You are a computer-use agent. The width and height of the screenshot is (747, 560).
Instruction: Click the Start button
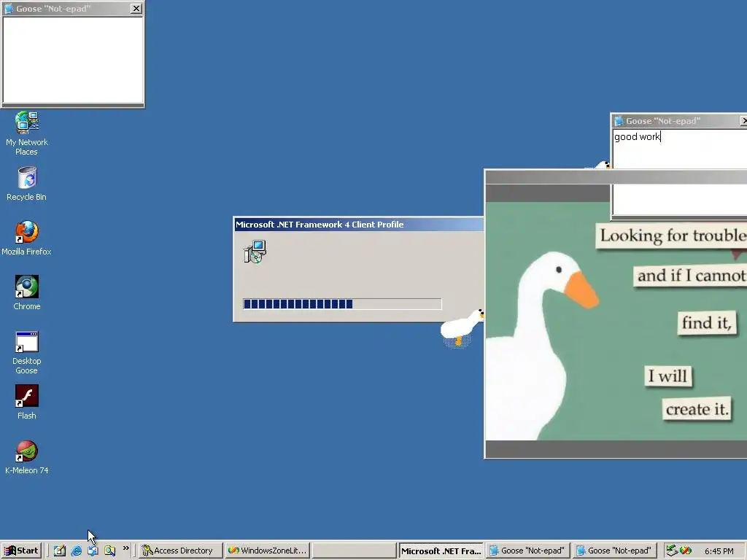coord(21,551)
